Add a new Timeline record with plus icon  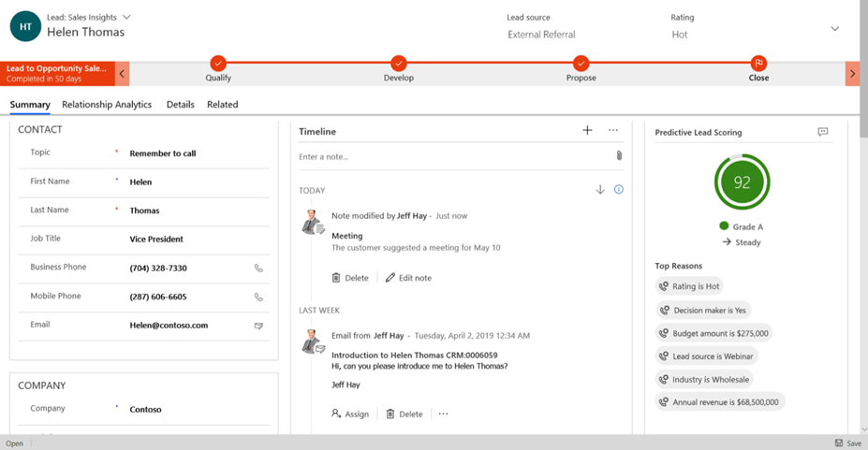click(x=587, y=131)
